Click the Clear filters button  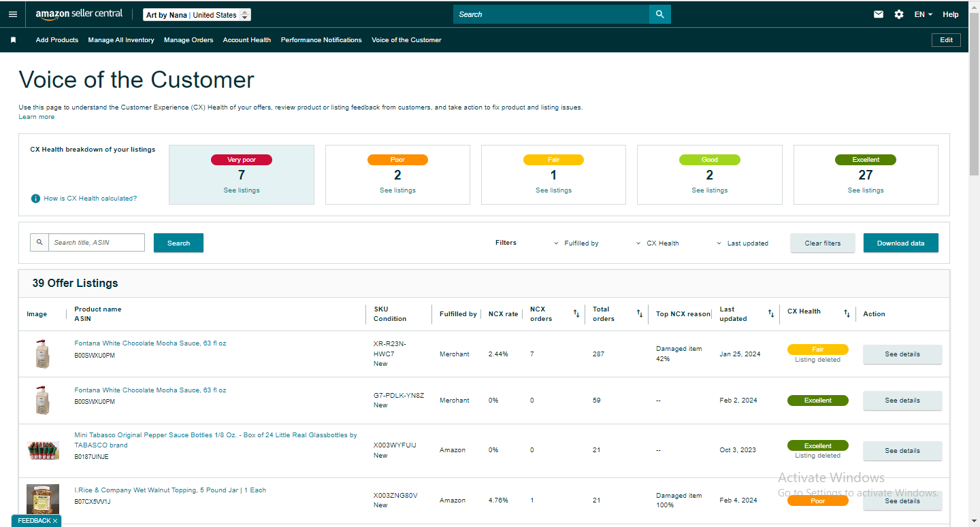click(x=823, y=243)
